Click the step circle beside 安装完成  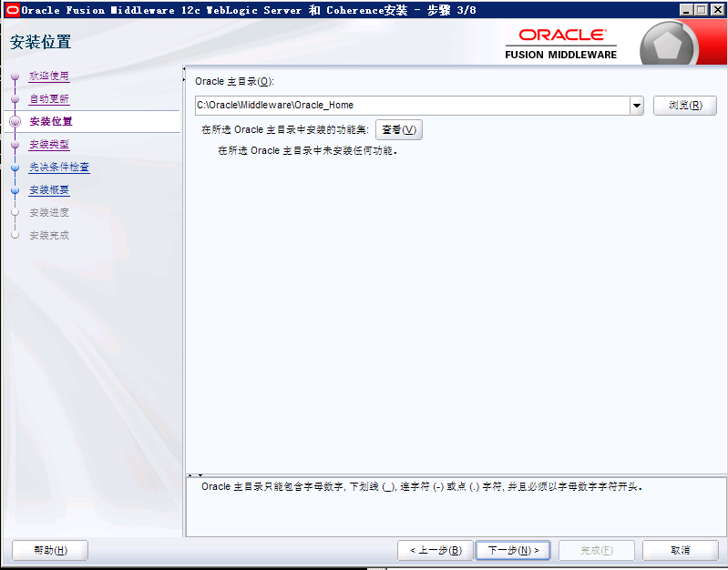(15, 235)
